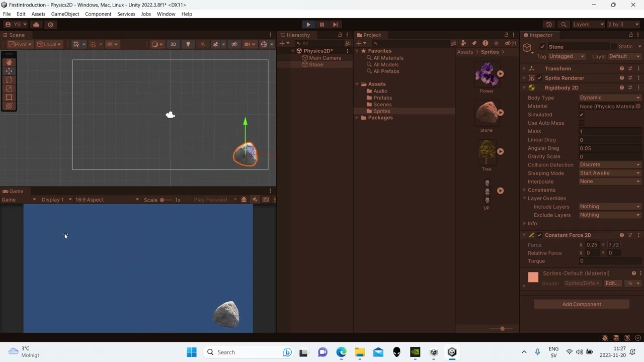This screenshot has width=644, height=362.
Task: Toggle 2D view mode in Scene
Action: (x=173, y=44)
